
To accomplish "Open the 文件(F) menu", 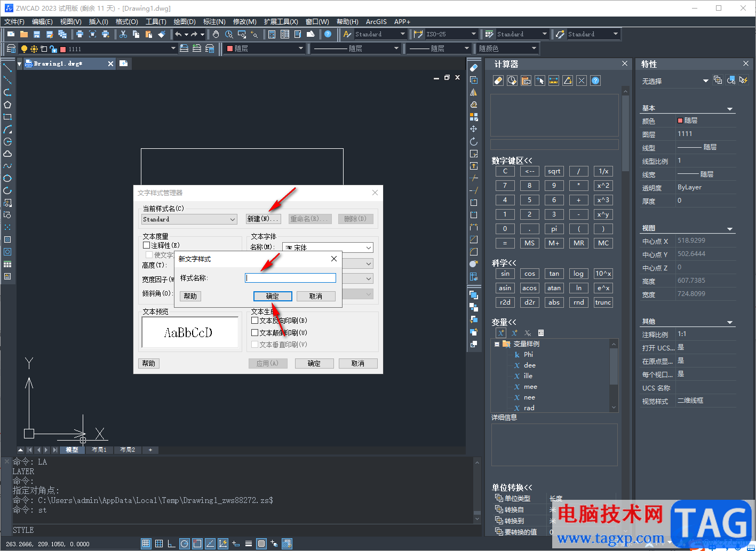I will 14,21.
